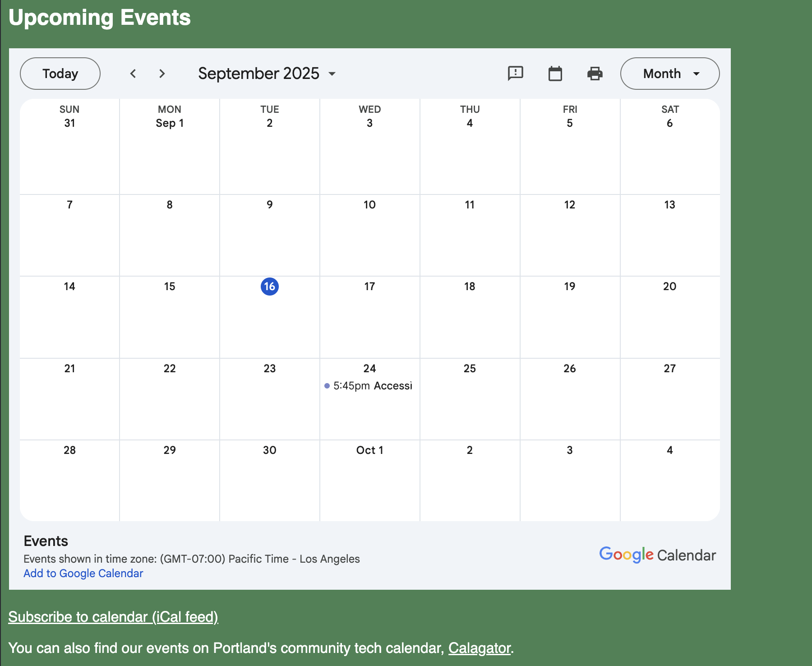Click the Today button
The width and height of the screenshot is (812, 666).
(60, 74)
